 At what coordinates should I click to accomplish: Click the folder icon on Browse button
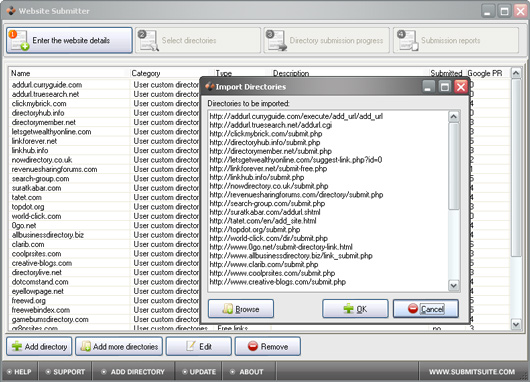tap(228, 308)
